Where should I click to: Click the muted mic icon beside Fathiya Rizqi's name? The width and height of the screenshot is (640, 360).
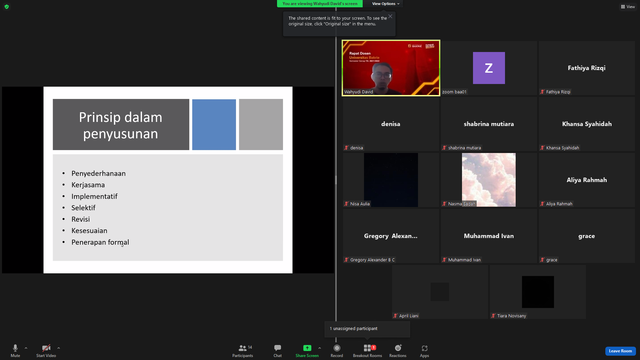[x=542, y=92]
